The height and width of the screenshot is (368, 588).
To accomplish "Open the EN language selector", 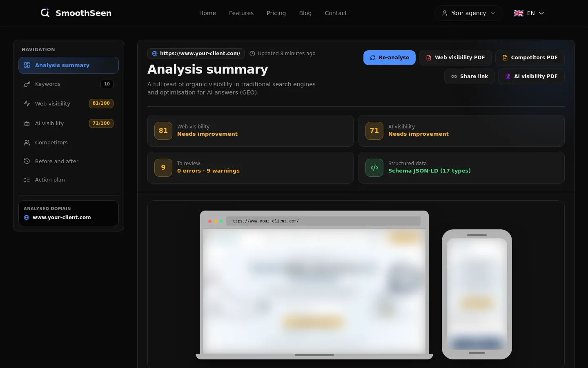I will coord(529,13).
